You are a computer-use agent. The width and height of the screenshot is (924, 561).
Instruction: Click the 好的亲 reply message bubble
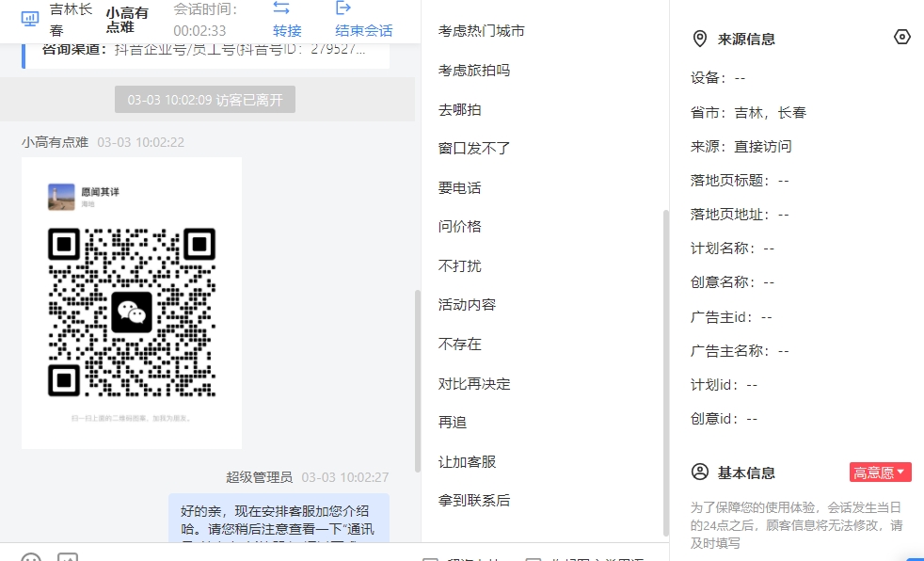click(279, 518)
